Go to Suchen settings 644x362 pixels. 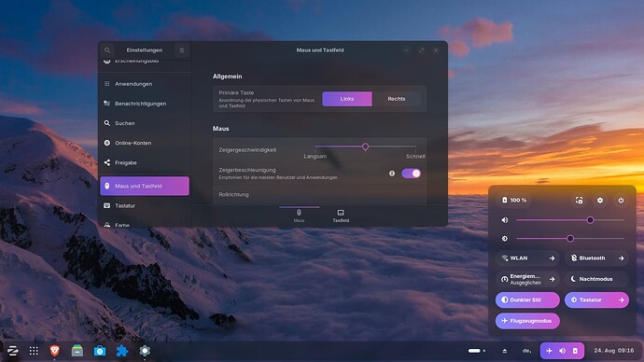click(145, 123)
